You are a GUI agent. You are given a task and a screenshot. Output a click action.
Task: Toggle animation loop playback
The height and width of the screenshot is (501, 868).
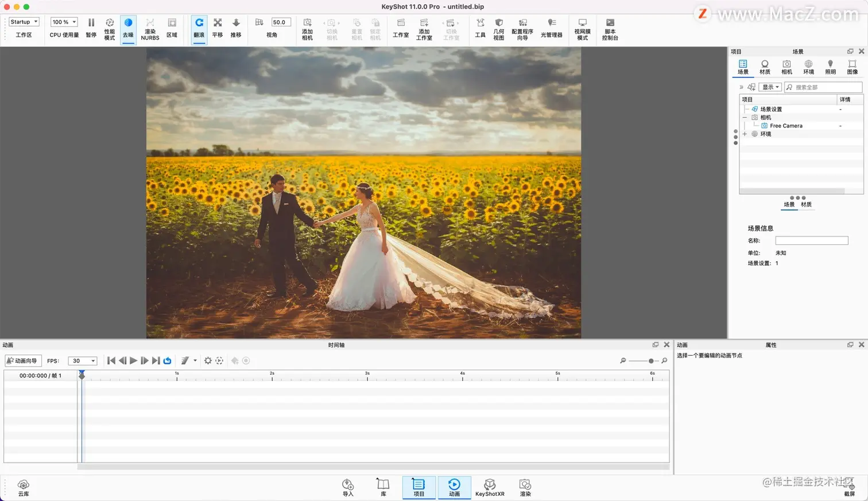[168, 361]
